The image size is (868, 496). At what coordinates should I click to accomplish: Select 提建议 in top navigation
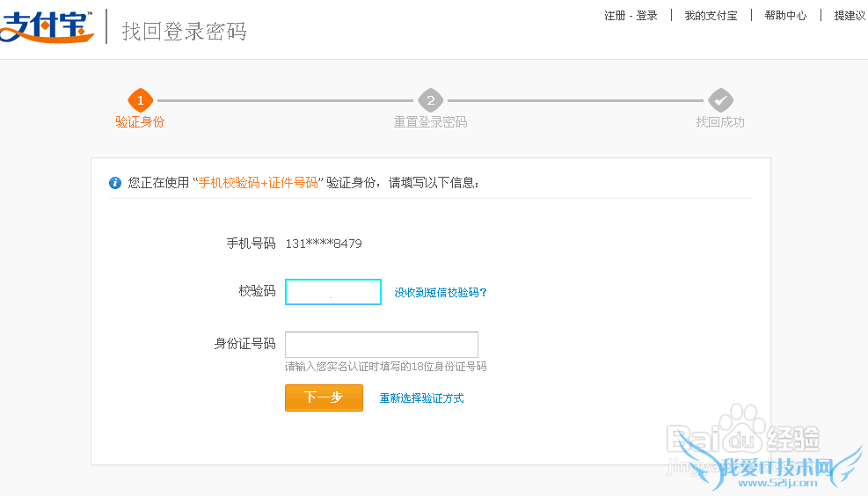coord(850,16)
